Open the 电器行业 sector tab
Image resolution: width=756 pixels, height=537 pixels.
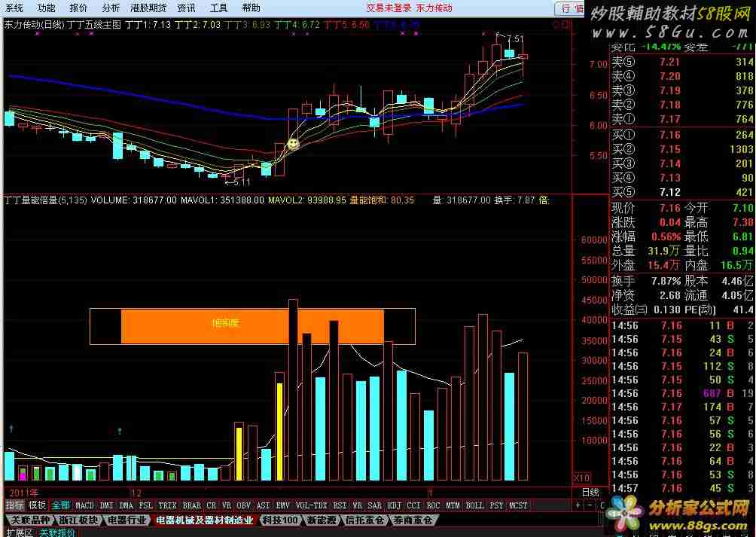(127, 520)
